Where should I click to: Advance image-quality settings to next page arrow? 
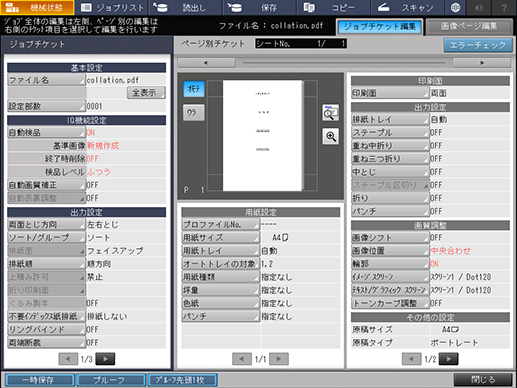[448, 359]
